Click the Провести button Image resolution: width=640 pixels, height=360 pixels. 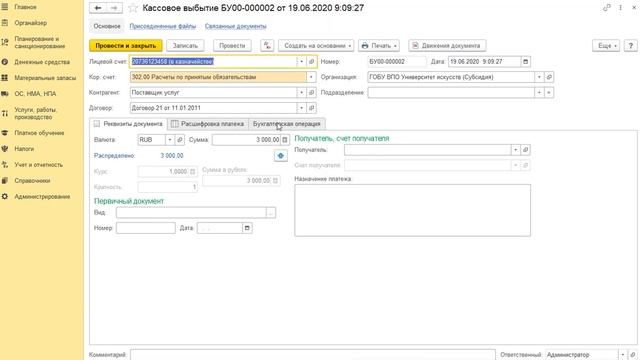pyautogui.click(x=232, y=45)
